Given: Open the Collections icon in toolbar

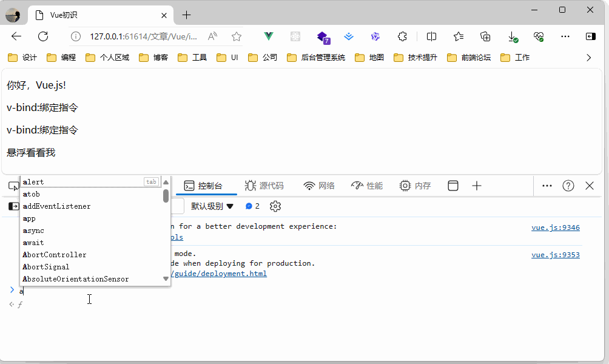Looking at the screenshot, I should point(485,36).
